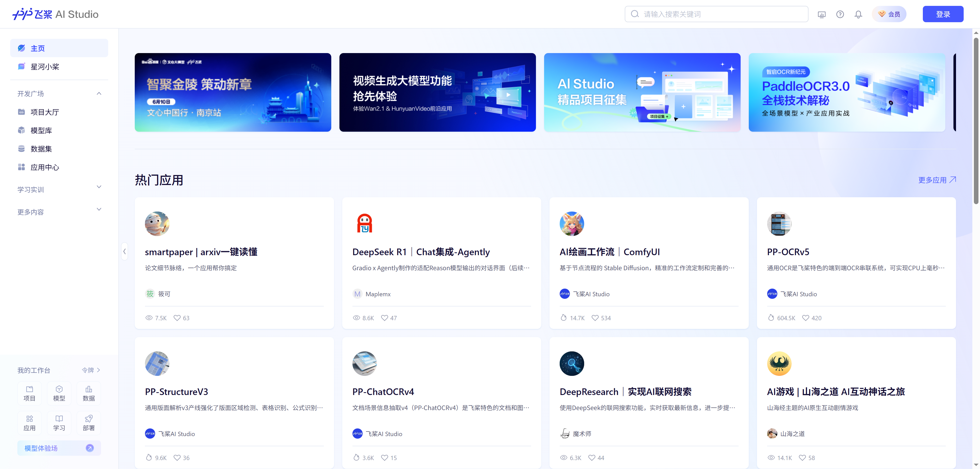Viewport: 980px width, 469px height.
Task: Open 部署 rocket shortcut in workbench
Action: tap(89, 423)
